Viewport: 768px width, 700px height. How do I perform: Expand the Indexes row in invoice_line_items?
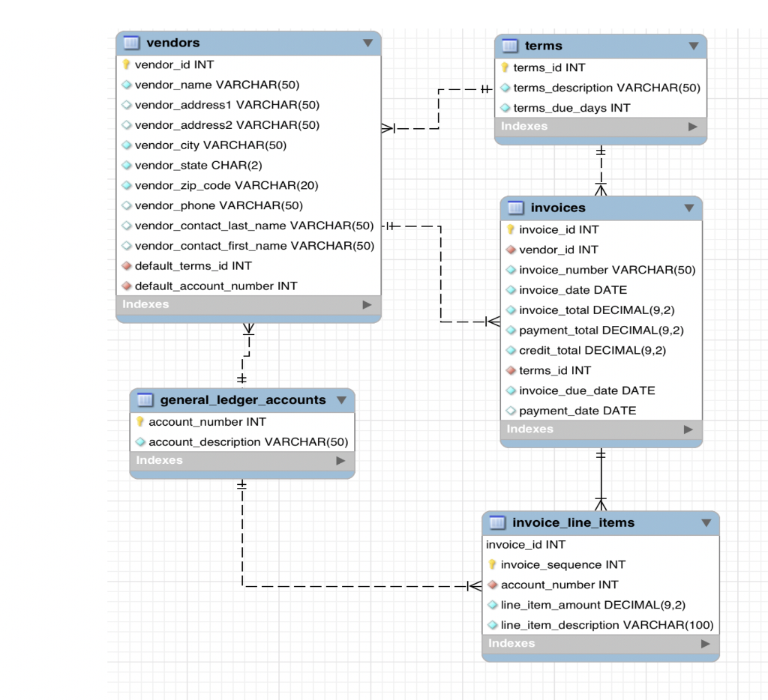pyautogui.click(x=704, y=643)
